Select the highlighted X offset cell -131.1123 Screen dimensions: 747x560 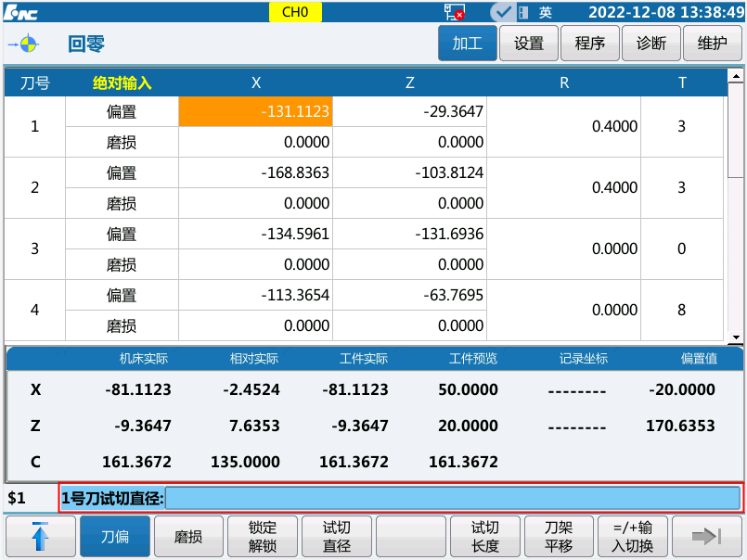[x=256, y=111]
